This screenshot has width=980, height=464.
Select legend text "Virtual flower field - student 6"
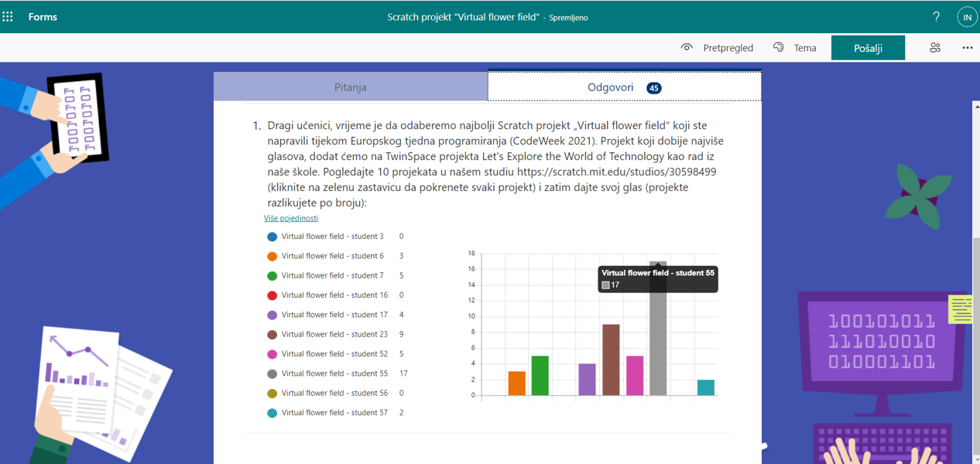click(332, 256)
